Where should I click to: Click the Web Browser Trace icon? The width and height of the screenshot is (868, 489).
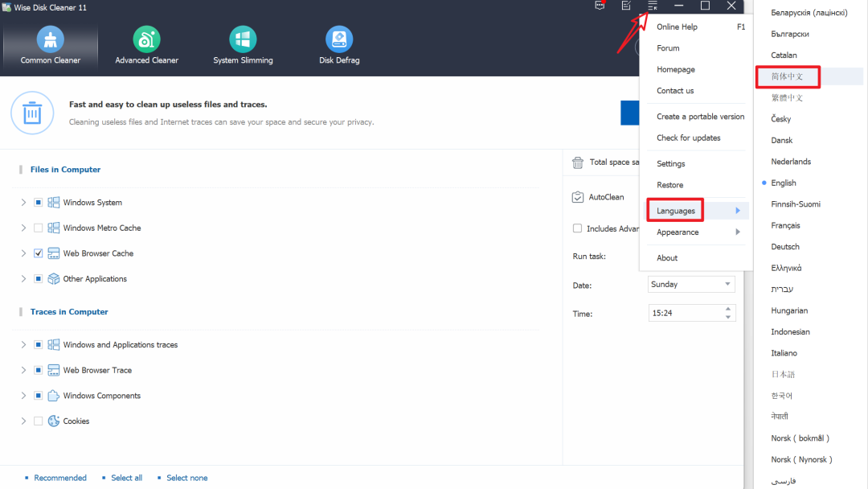(x=54, y=370)
